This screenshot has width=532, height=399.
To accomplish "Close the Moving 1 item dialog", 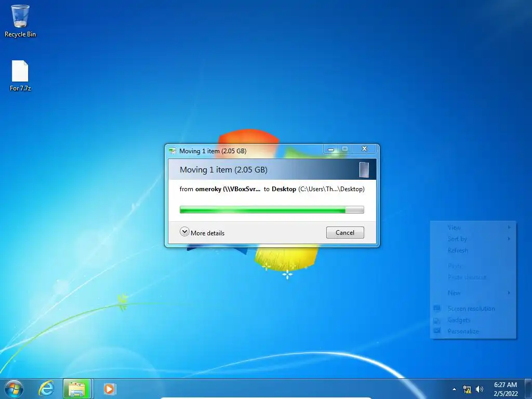I will tap(365, 149).
